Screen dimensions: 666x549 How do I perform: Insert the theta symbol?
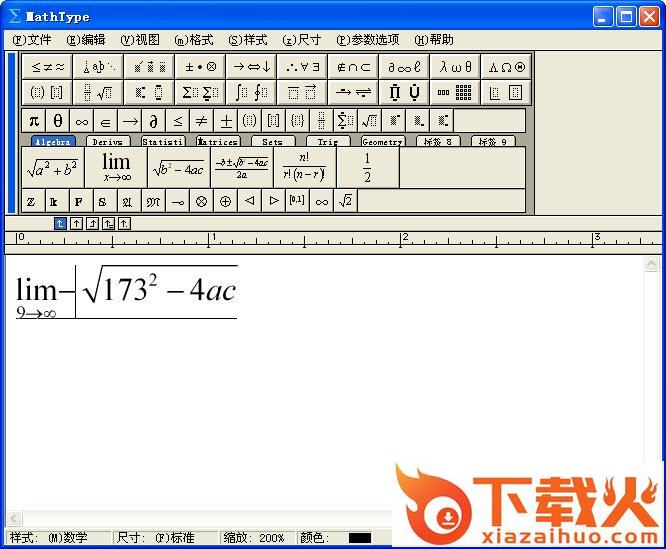click(58, 121)
